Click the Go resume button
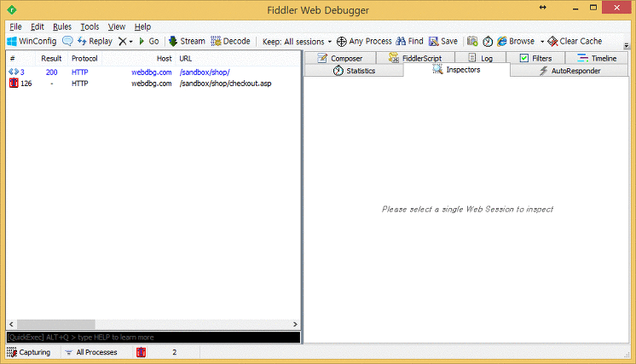The image size is (636, 364). pos(148,42)
